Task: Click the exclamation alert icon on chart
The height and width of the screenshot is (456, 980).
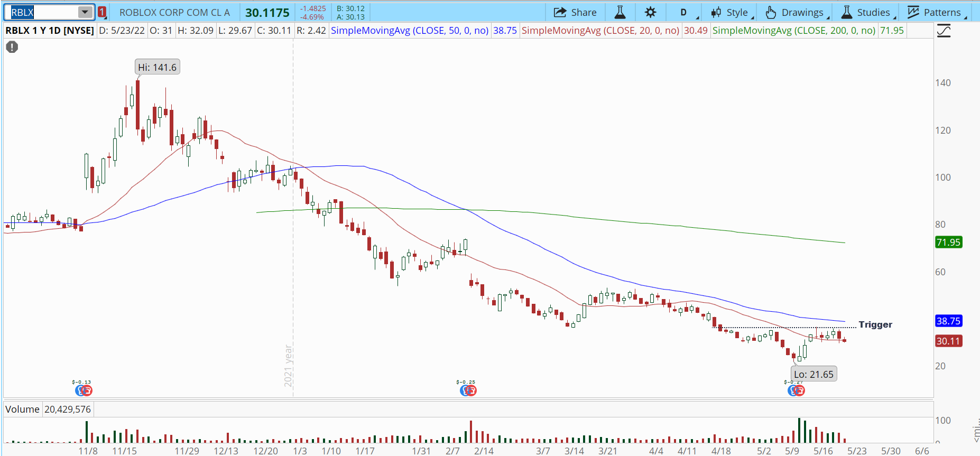Action: pos(12,47)
